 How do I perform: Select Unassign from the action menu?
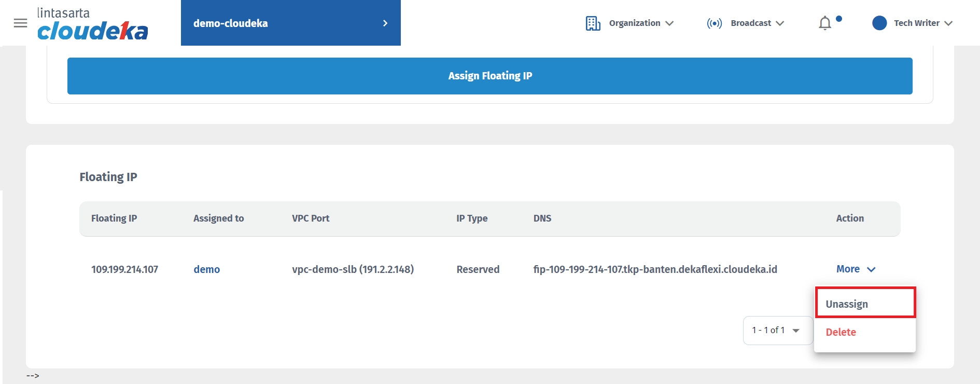click(847, 304)
